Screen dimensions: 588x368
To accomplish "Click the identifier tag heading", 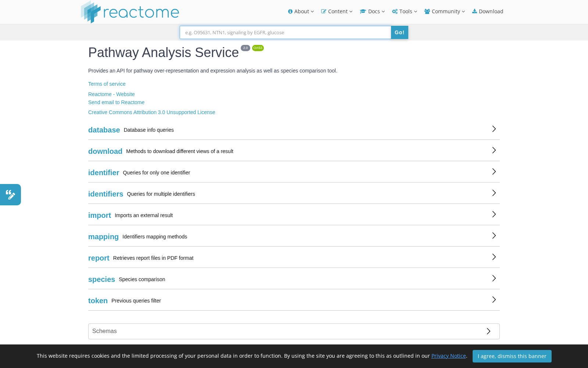I will coord(104,173).
